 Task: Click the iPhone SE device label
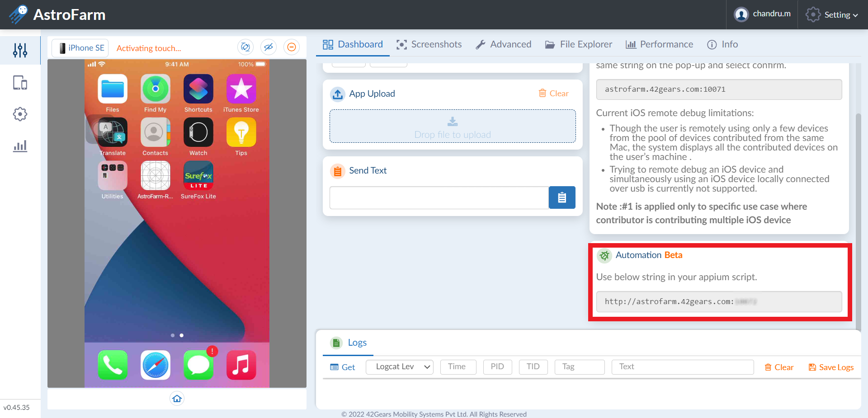80,48
